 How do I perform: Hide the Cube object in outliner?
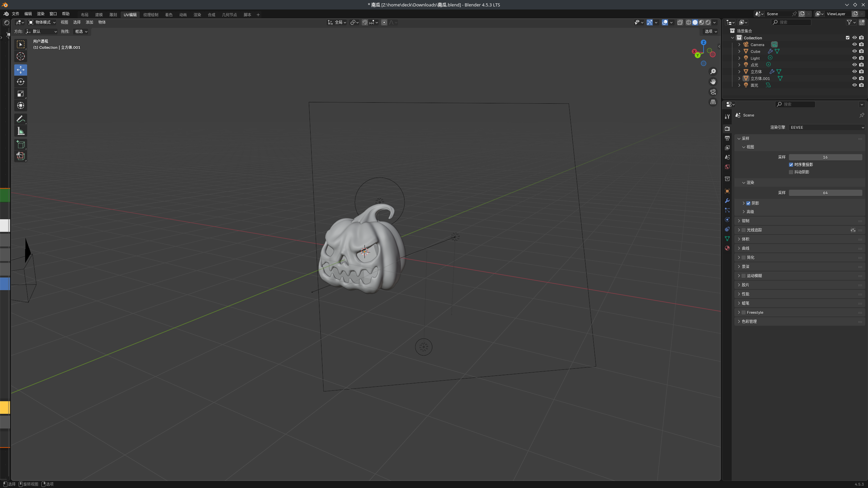pos(854,51)
